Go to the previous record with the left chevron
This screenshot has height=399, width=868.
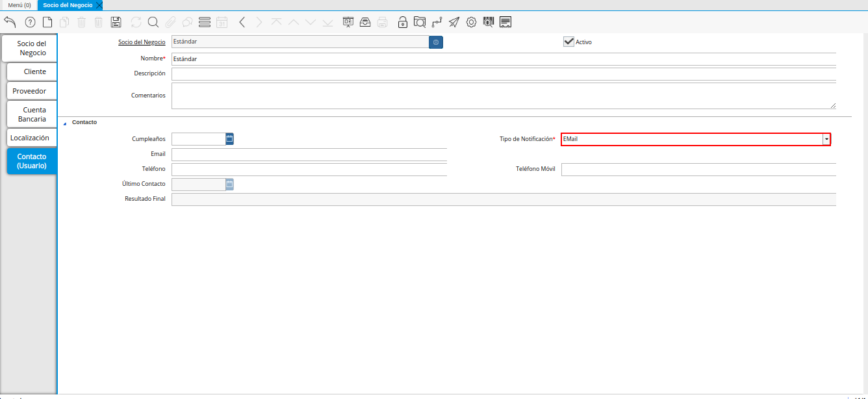click(x=242, y=22)
